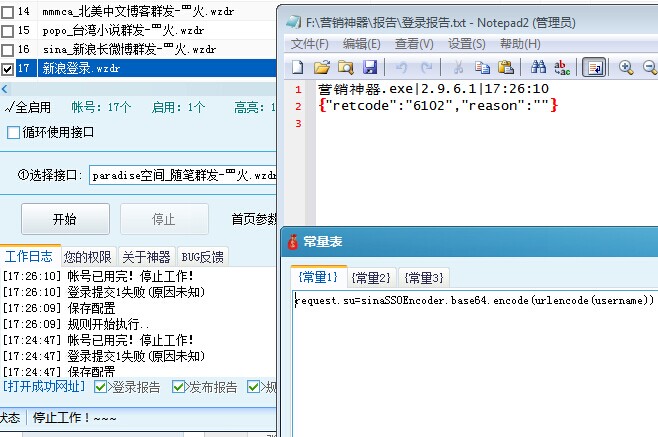Zoom in with magnifier plus icon
This screenshot has width=658, height=437.
click(626, 67)
